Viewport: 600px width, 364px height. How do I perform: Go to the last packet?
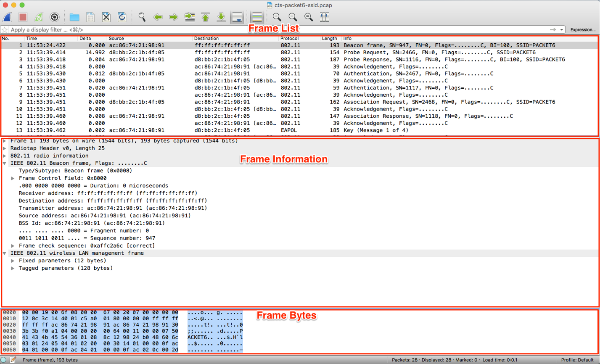pyautogui.click(x=221, y=17)
